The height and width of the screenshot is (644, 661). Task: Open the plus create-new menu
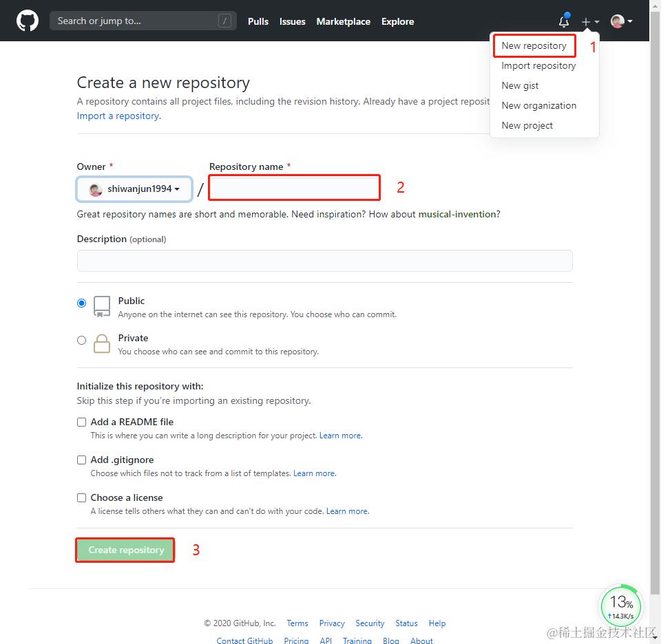tap(590, 21)
